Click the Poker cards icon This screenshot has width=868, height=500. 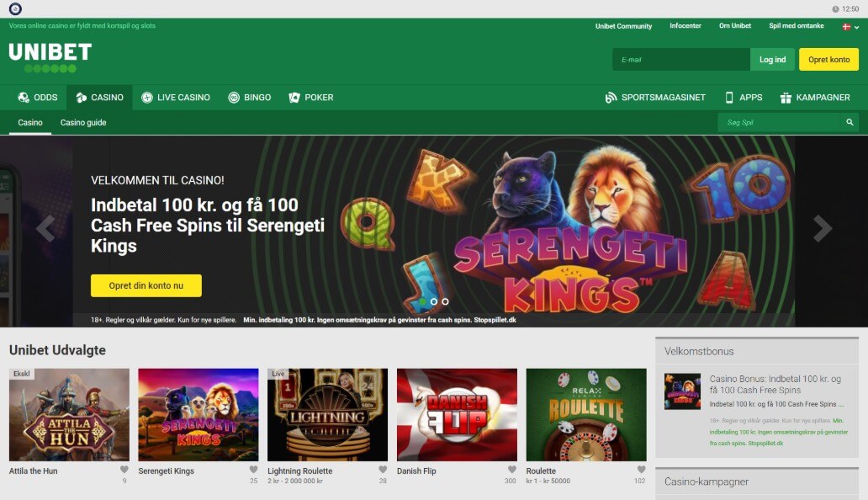pyautogui.click(x=294, y=98)
